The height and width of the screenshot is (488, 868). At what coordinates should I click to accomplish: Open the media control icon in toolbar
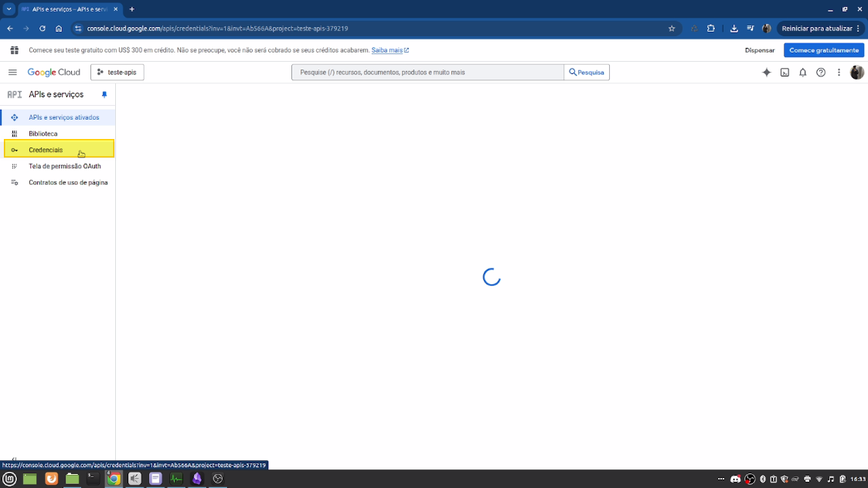(750, 29)
